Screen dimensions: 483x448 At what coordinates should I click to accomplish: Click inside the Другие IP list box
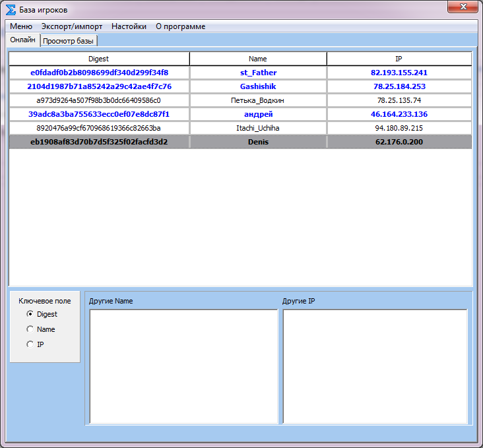point(375,366)
